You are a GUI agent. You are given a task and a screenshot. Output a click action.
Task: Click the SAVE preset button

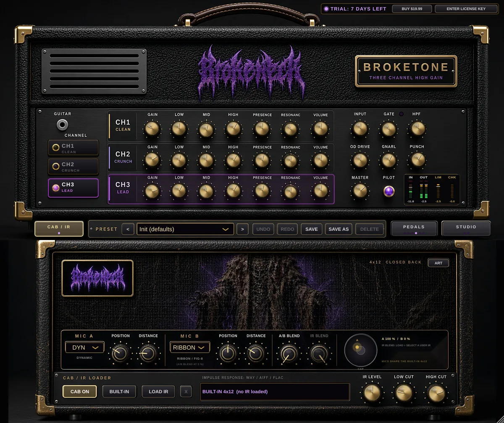pos(312,229)
